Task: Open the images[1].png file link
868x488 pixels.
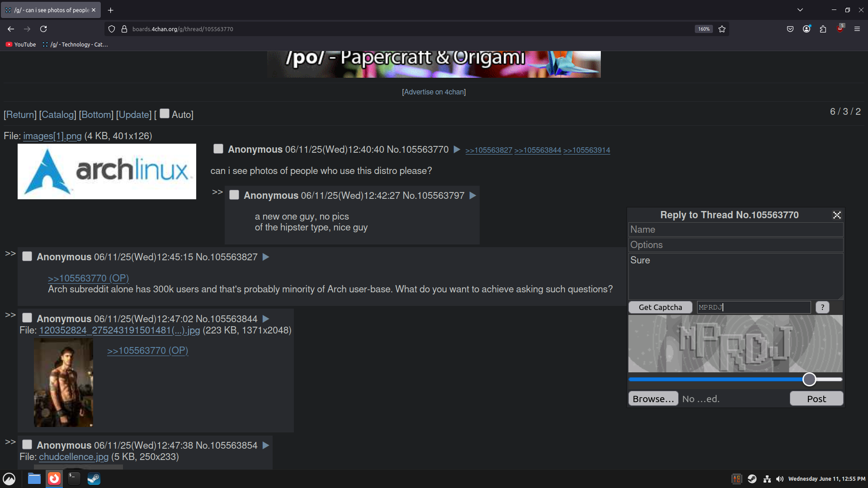Action: (52, 136)
